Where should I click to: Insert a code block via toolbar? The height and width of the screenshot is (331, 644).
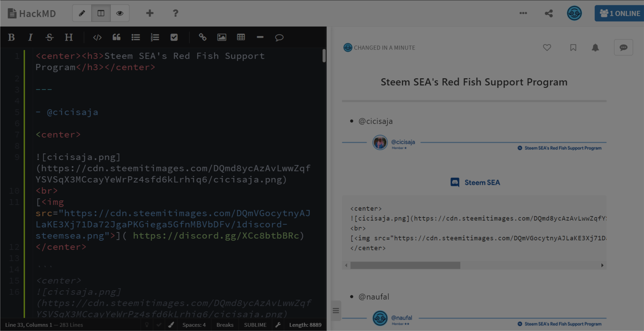click(x=97, y=37)
